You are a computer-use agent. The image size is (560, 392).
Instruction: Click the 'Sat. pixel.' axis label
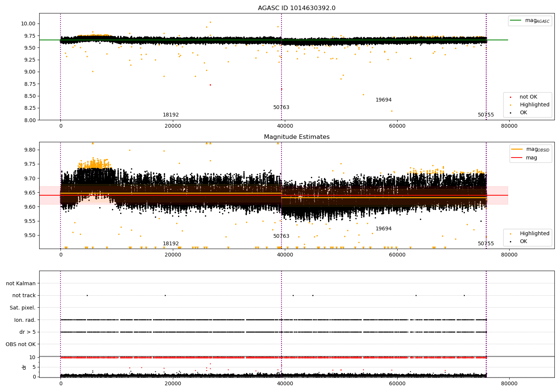(x=22, y=308)
